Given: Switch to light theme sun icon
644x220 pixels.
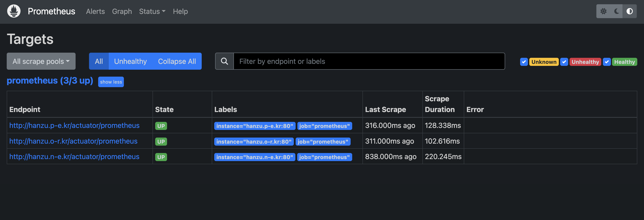Looking at the screenshot, I should point(604,11).
